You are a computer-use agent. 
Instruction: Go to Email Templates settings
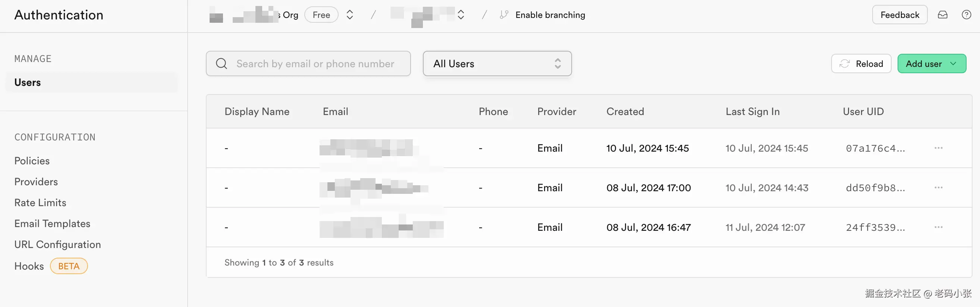[52, 224]
